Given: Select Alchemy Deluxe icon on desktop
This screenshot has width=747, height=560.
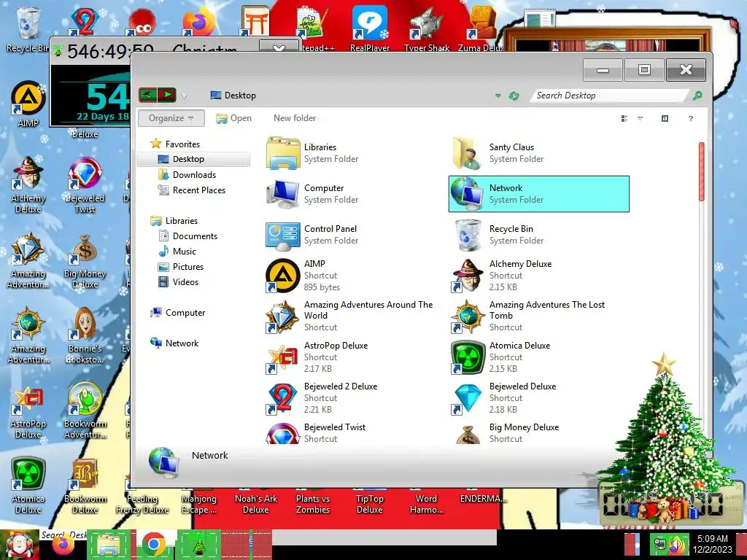Looking at the screenshot, I should tap(28, 184).
